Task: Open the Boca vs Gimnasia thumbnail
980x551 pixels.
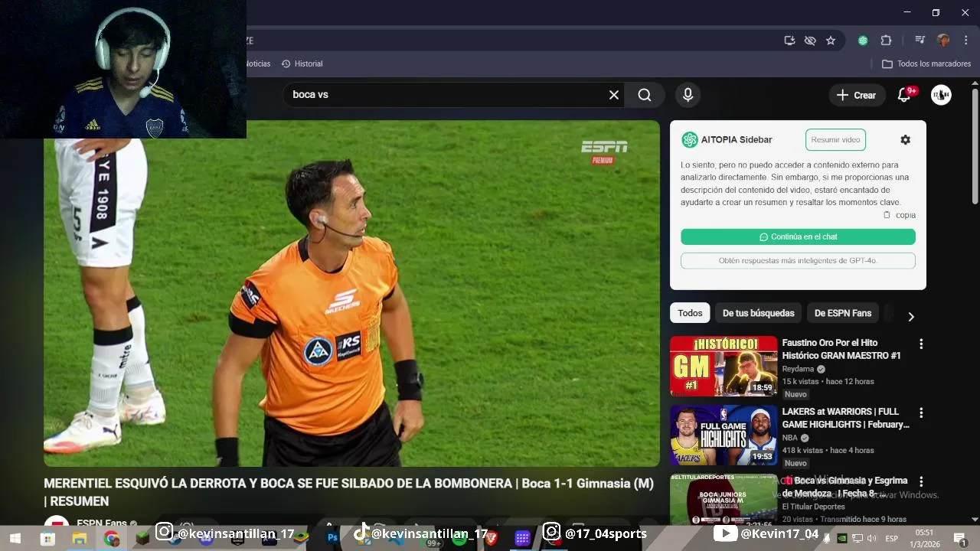Action: click(x=724, y=499)
